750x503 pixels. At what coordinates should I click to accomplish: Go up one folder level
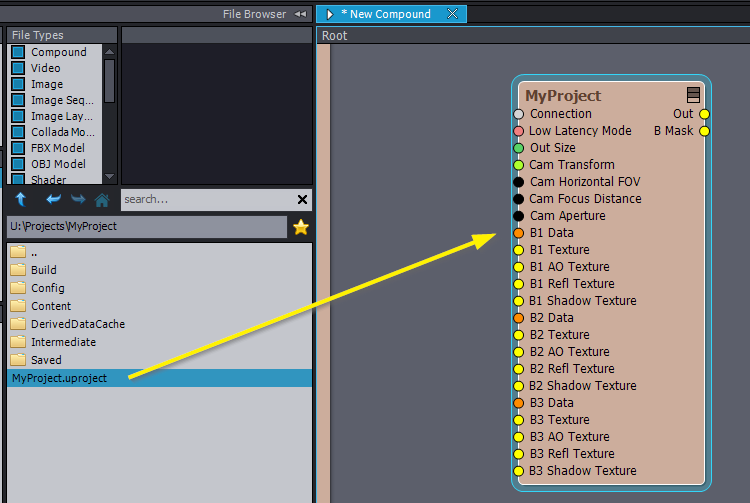tap(21, 199)
